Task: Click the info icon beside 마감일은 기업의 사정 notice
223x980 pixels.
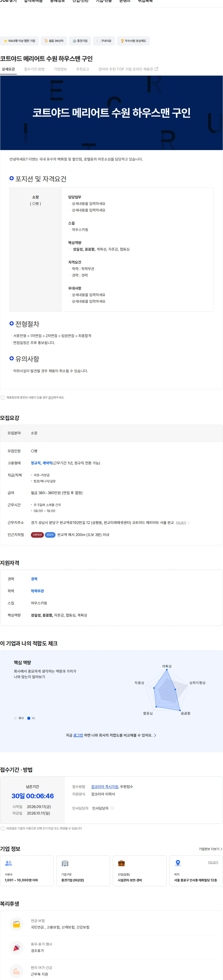Action: [3, 828]
